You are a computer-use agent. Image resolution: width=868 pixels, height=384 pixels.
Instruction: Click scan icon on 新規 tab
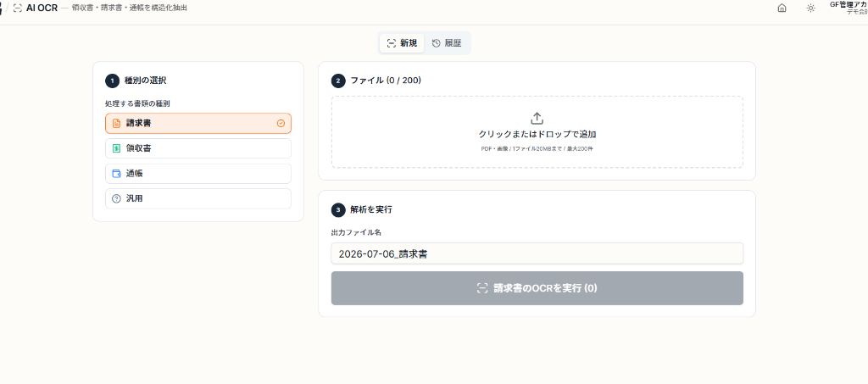point(392,43)
